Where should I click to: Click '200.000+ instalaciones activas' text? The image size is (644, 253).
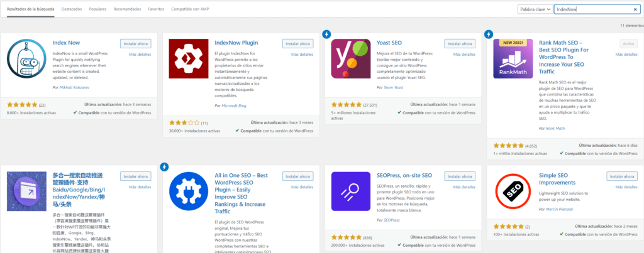click(357, 246)
